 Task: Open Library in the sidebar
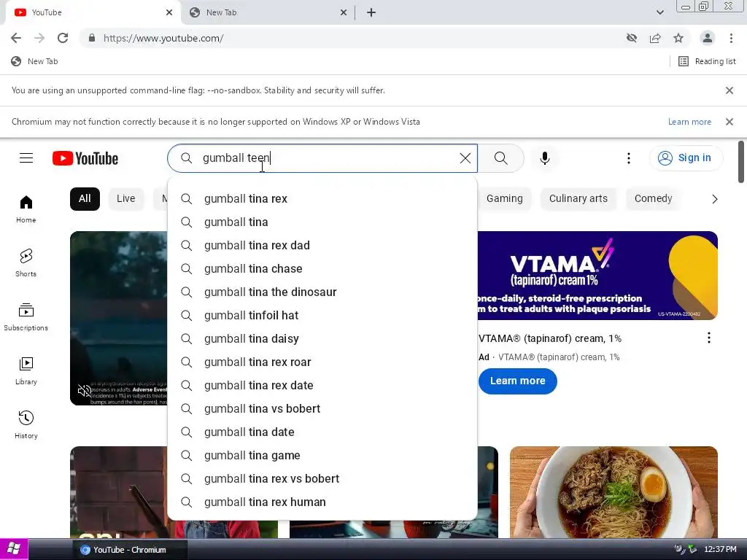coord(26,370)
